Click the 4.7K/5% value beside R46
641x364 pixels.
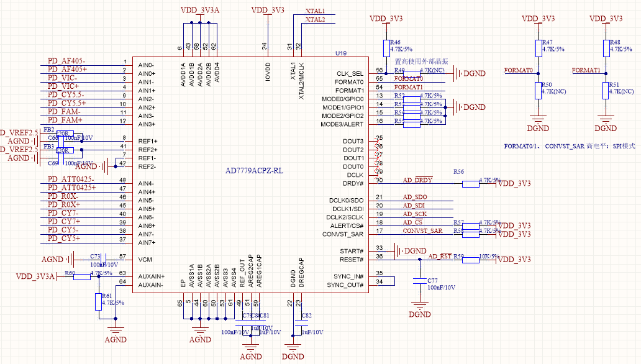pos(401,49)
